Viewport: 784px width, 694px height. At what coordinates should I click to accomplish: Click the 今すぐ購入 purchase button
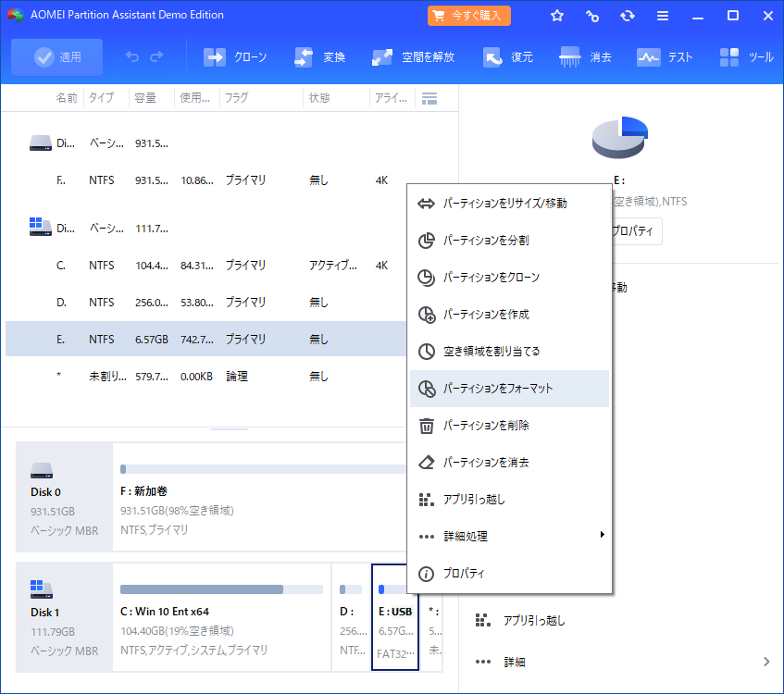pyautogui.click(x=468, y=15)
